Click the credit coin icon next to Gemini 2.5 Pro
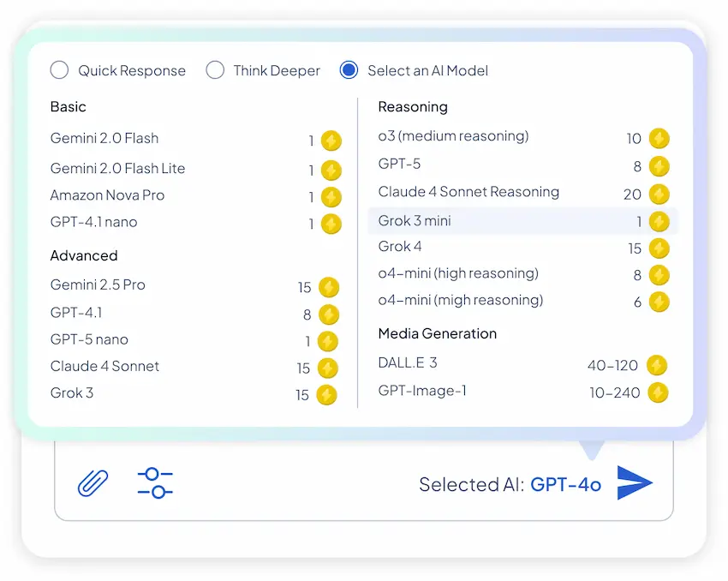The height and width of the screenshot is (581, 728). [x=329, y=287]
